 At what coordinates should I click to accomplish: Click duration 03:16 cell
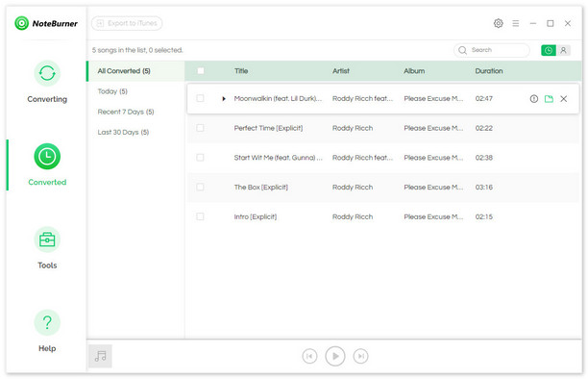point(483,187)
